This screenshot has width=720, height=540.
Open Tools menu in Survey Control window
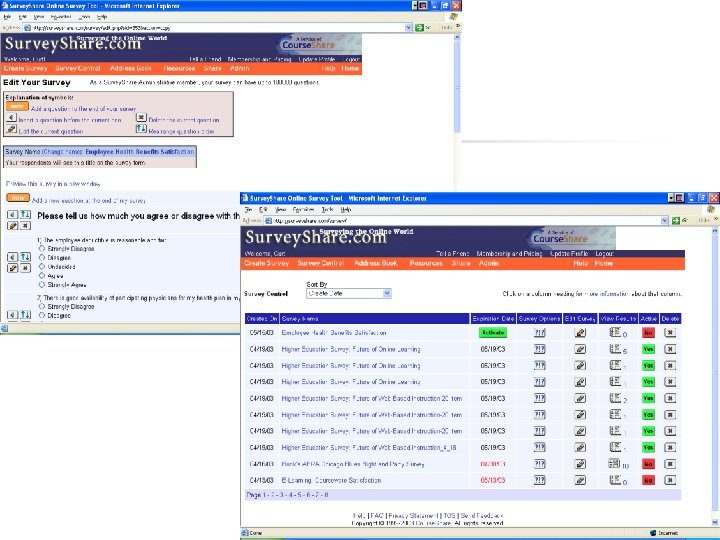pos(327,209)
